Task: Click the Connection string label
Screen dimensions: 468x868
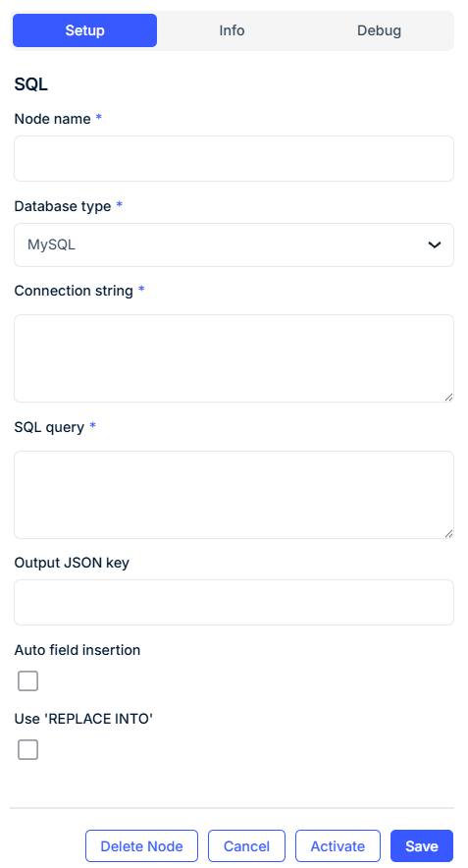Action: click(74, 291)
